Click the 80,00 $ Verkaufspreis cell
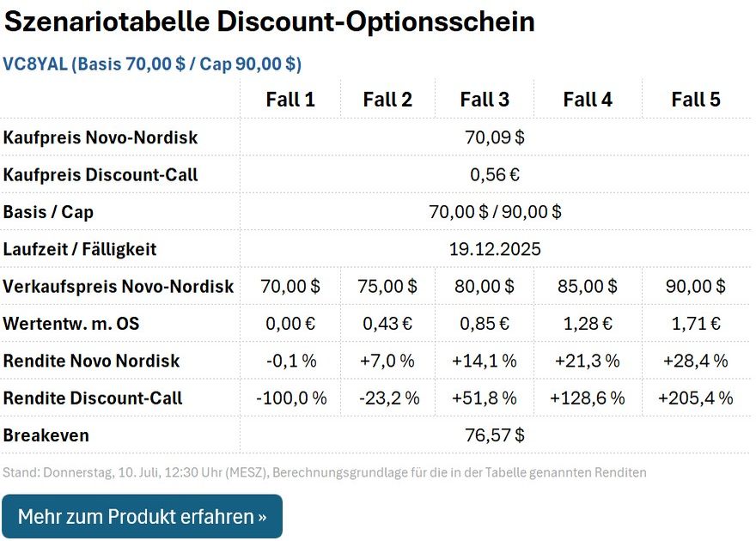This screenshot has width=756, height=541. tap(485, 287)
